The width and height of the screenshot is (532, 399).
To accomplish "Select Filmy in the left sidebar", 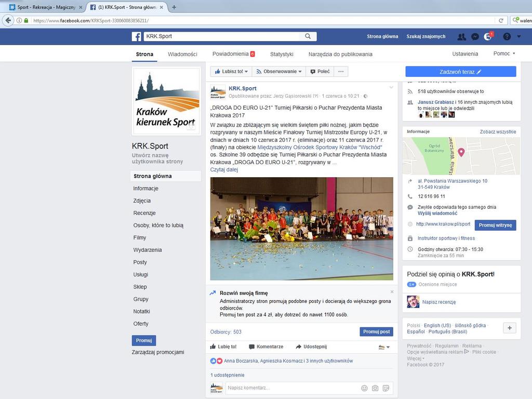I will click(140, 237).
